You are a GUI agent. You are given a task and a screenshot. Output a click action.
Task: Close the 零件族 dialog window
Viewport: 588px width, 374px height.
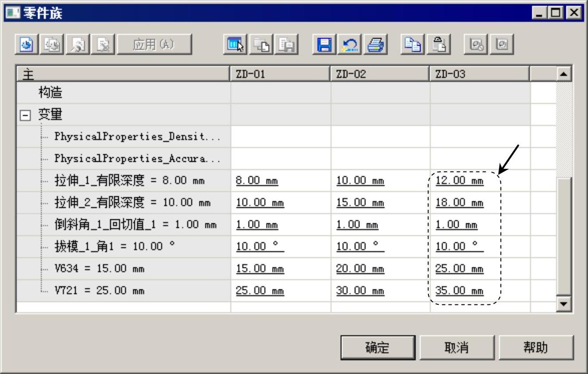[574, 13]
